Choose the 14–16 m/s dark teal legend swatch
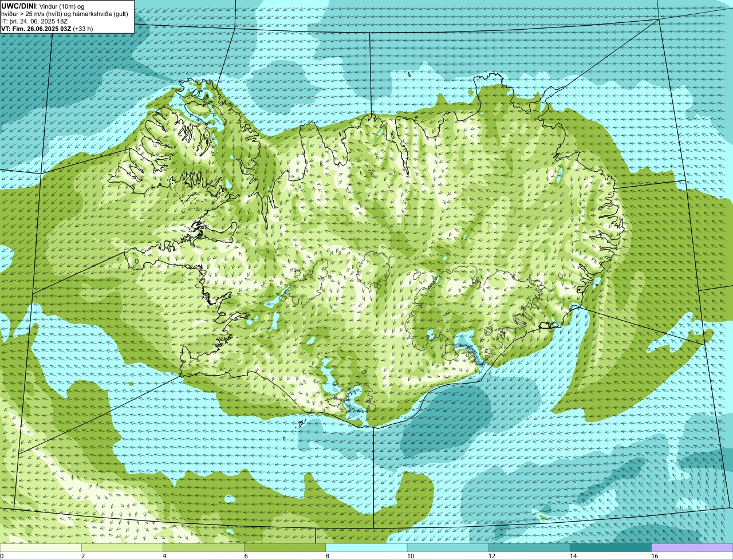Screen dimensions: 733x560 click(610, 548)
